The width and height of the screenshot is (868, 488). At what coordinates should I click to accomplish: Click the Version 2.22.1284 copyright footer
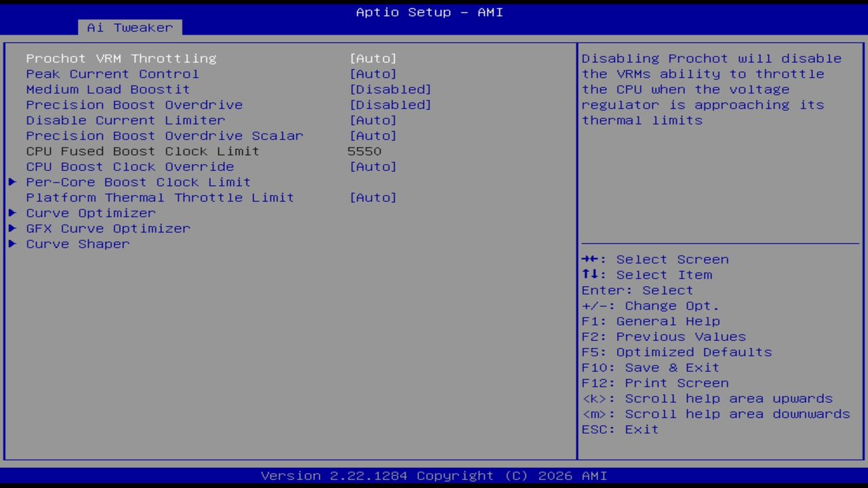pyautogui.click(x=434, y=476)
